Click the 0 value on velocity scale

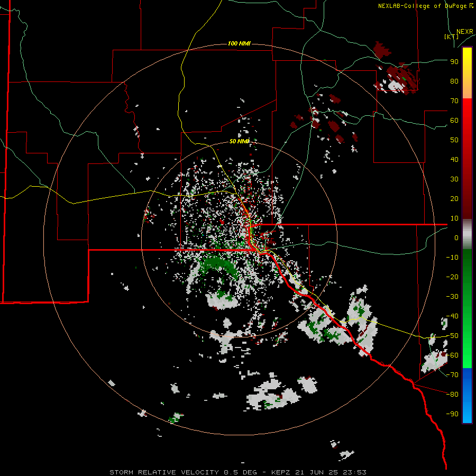click(x=456, y=237)
